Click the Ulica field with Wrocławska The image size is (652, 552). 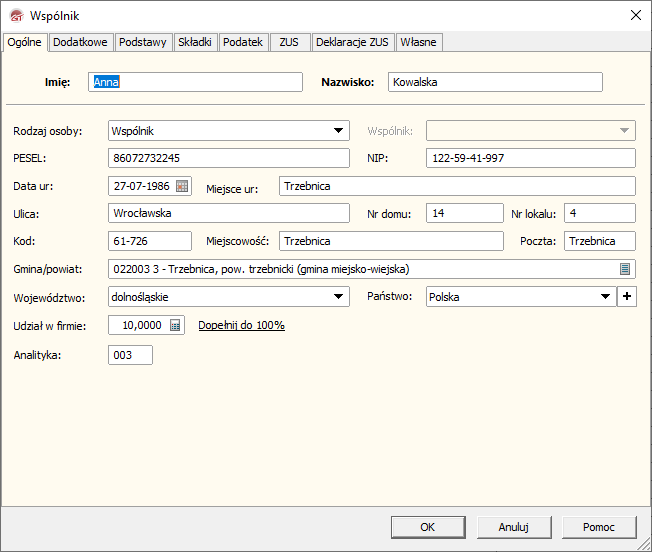point(229,213)
